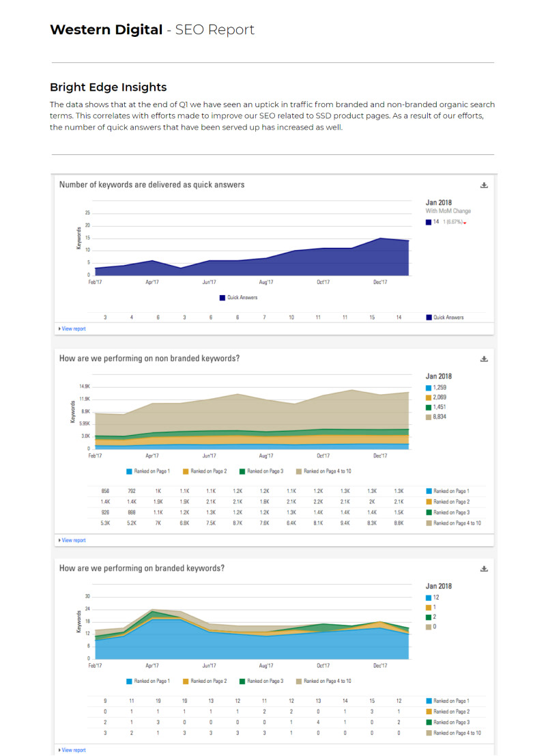Click the Aug'17 axis label on non branded chart
Image resolution: width=546 pixels, height=756 pixels.
(x=266, y=456)
